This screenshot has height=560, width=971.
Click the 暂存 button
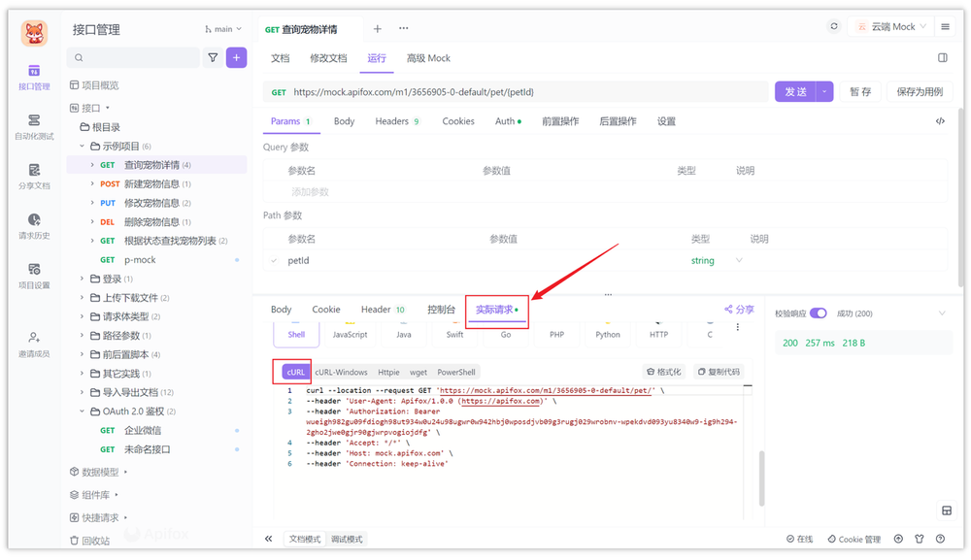860,91
